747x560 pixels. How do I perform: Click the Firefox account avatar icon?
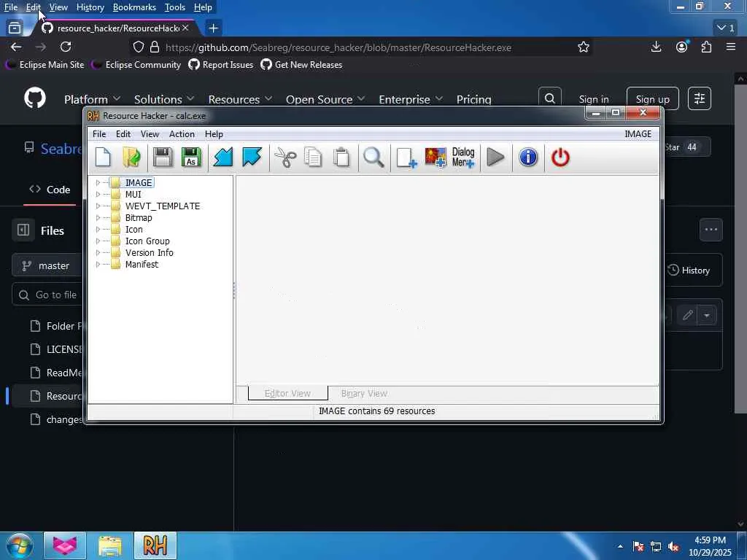pos(682,47)
